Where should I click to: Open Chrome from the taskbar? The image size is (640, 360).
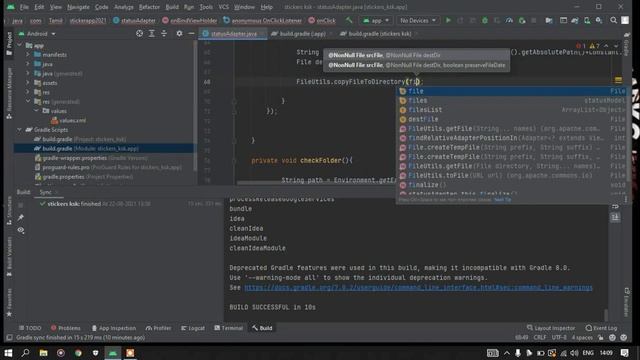pyautogui.click(x=78, y=353)
